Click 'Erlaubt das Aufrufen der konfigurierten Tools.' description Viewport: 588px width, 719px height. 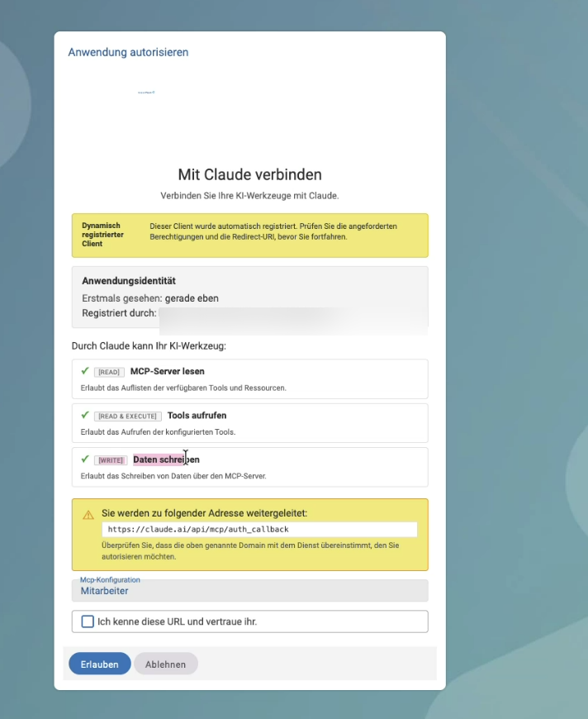pyautogui.click(x=158, y=432)
